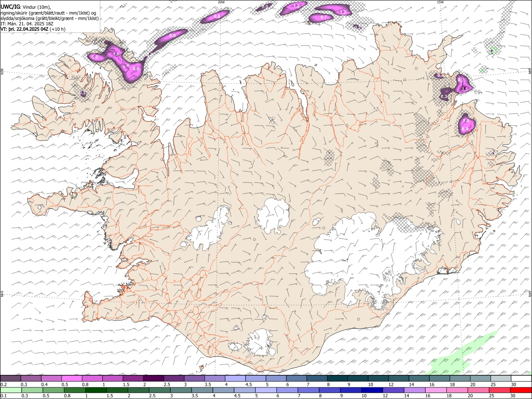Click the '0.7' precipitation value on the map
Image resolution: width=532 pixels, height=399 pixels.
tap(323, 17)
